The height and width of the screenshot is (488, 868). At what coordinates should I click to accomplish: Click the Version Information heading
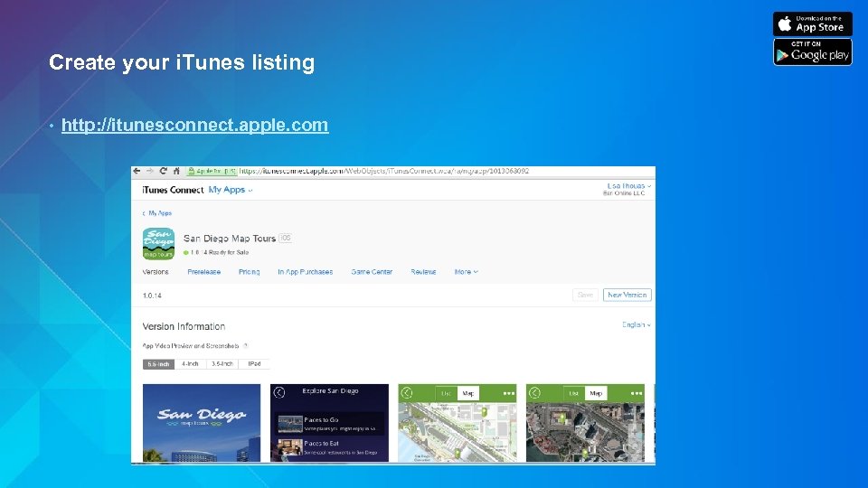pos(184,326)
